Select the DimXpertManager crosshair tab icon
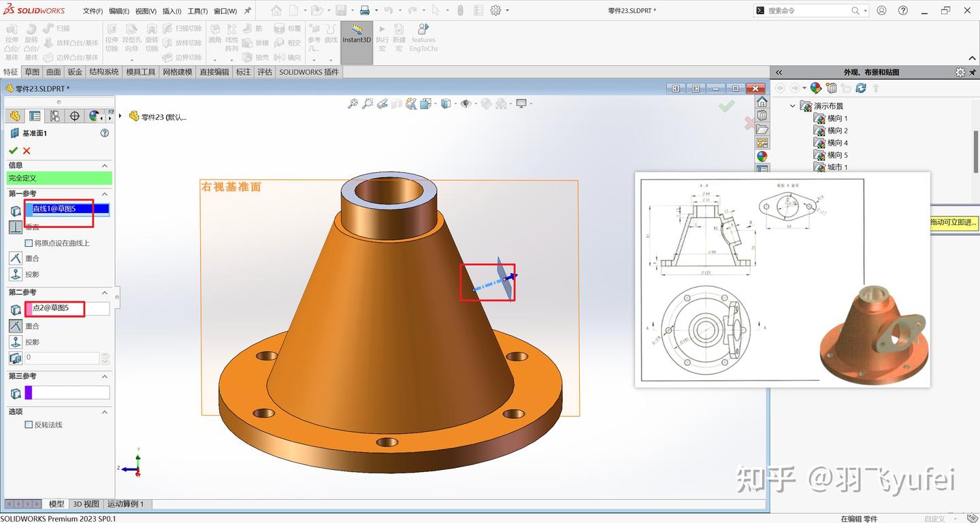The image size is (980, 523). coord(75,116)
